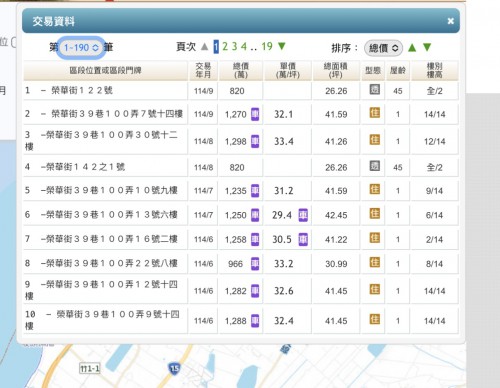Image resolution: width=500 pixels, height=388 pixels.
Task: Click parking icon next to 1,235 price
Action: [x=255, y=191]
